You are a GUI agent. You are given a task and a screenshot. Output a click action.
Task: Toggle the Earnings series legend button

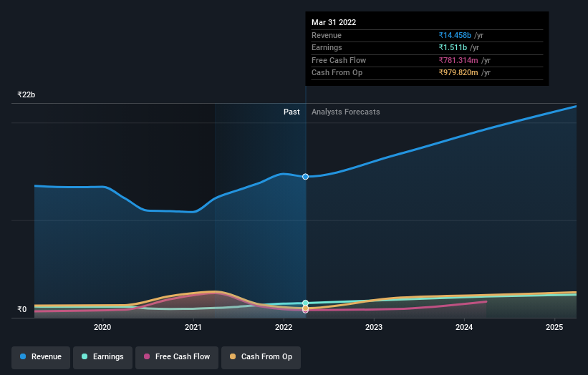coord(102,357)
